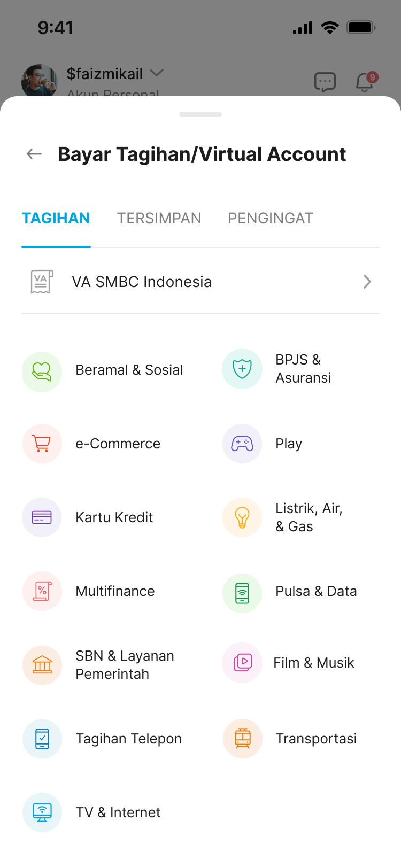The image size is (401, 868).
Task: Open the Transportasi train icon
Action: [x=242, y=739]
